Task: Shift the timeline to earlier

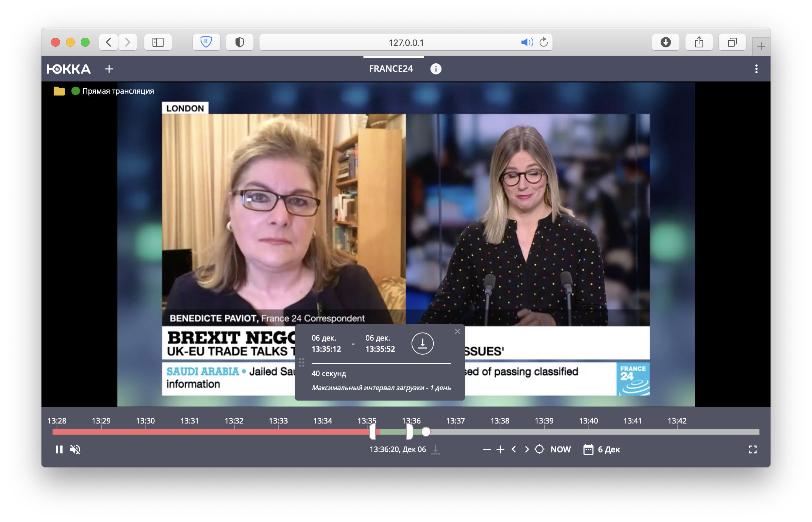Action: click(514, 449)
